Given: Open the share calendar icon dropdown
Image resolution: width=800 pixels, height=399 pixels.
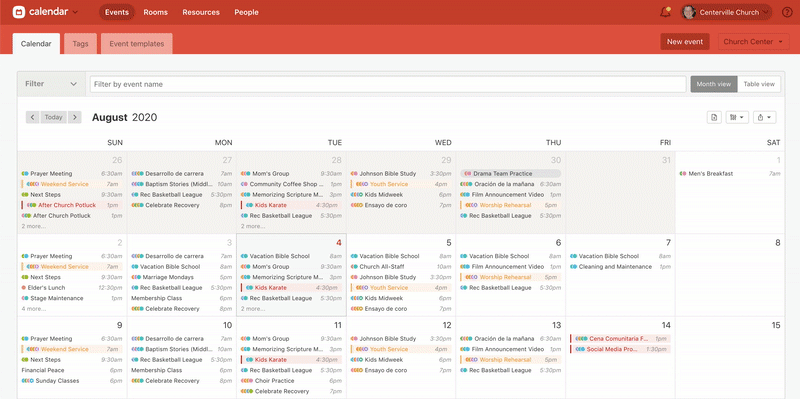Looking at the screenshot, I should coord(764,117).
